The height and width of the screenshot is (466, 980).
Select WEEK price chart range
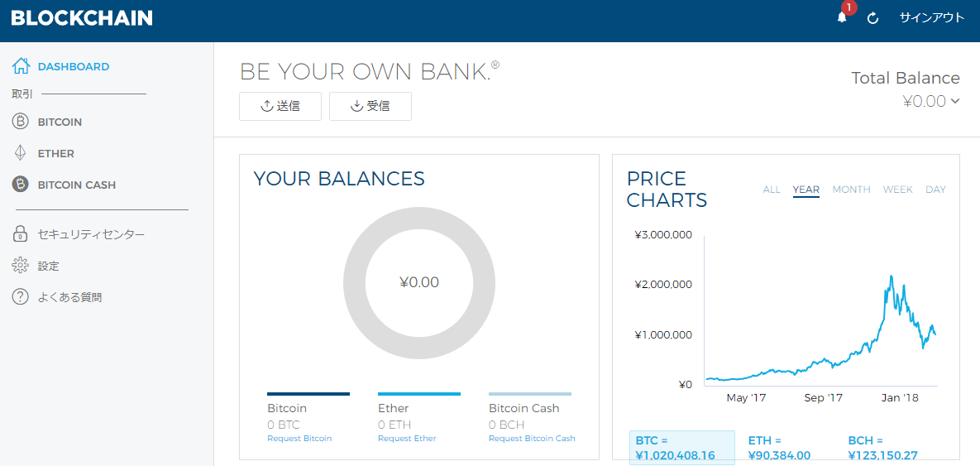(897, 190)
